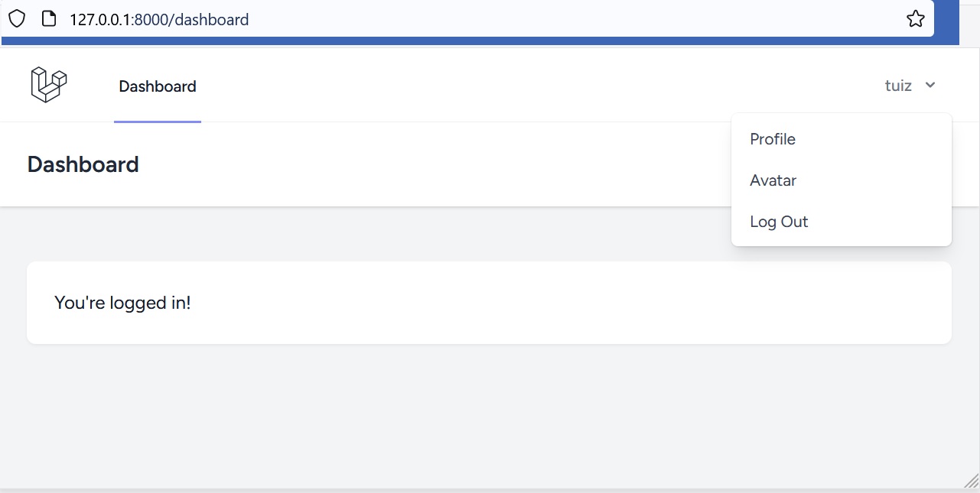Viewport: 980px width, 493px height.
Task: Open site information page icon
Action: coord(49,19)
